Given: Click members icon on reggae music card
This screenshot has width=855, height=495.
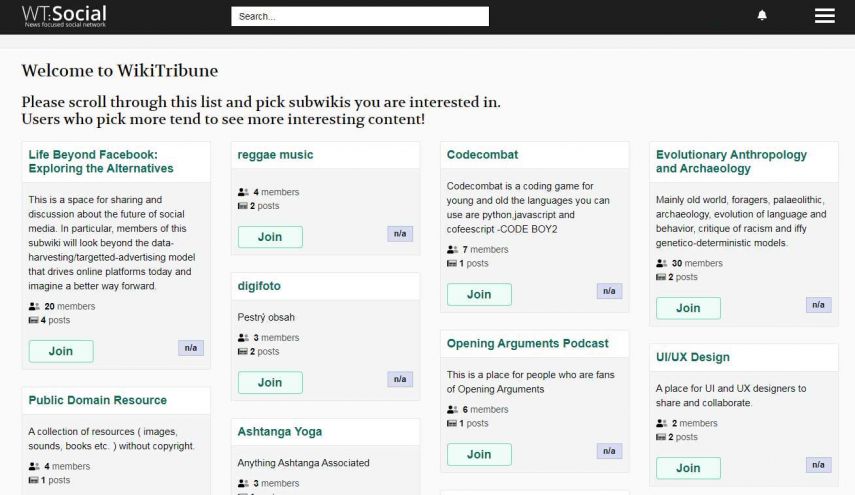Looking at the screenshot, I should coord(243,192).
